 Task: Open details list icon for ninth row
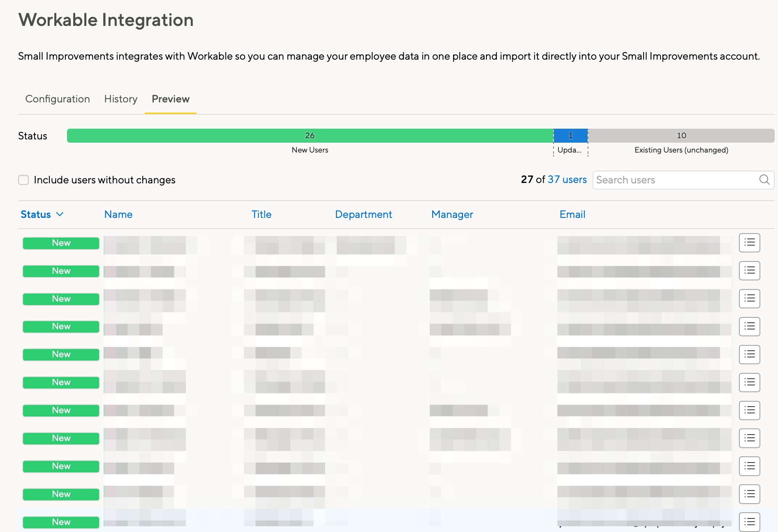tap(750, 466)
